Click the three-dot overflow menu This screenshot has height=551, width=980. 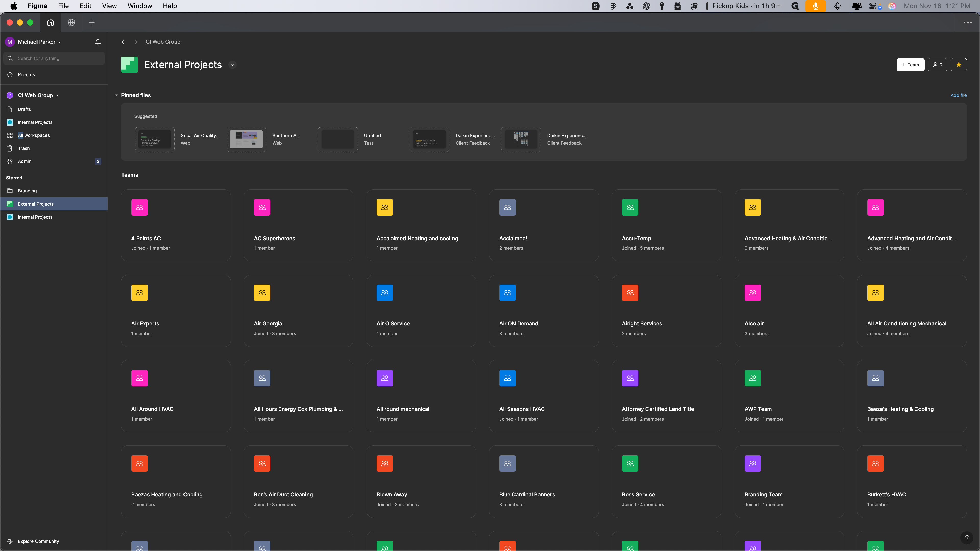tap(967, 22)
